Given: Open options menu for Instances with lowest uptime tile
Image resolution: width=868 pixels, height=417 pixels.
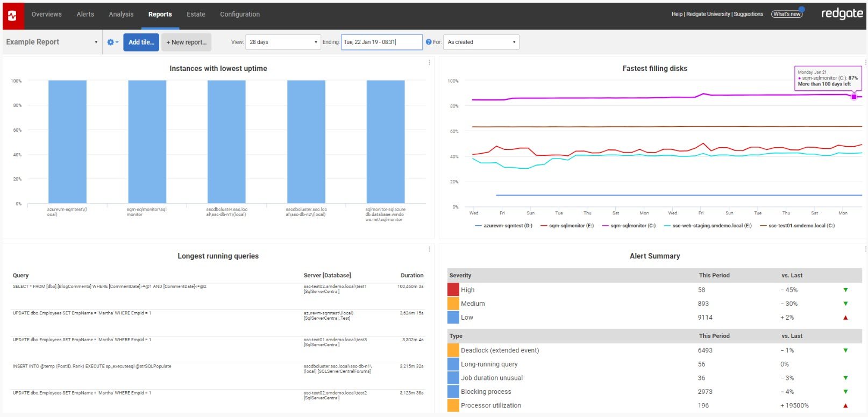Looking at the screenshot, I should (429, 63).
